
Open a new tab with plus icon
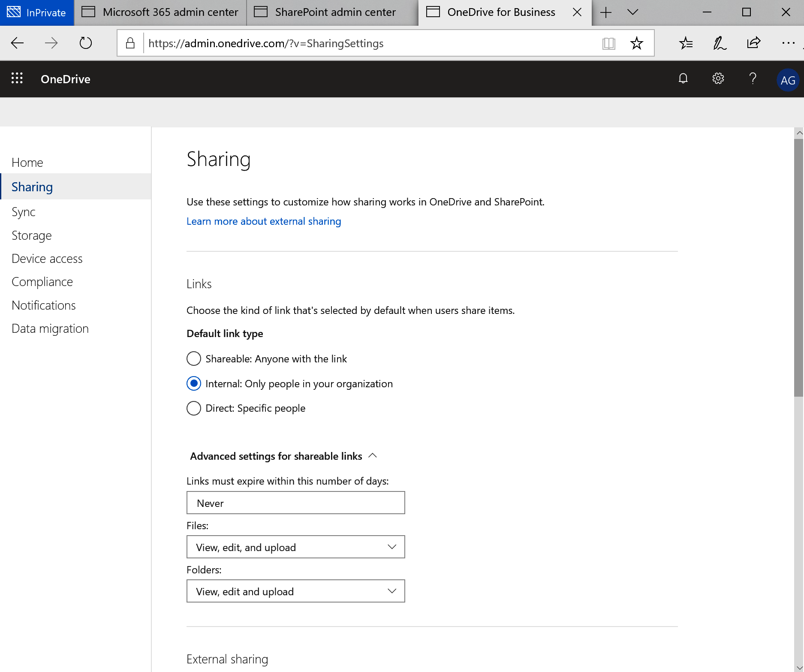605,12
